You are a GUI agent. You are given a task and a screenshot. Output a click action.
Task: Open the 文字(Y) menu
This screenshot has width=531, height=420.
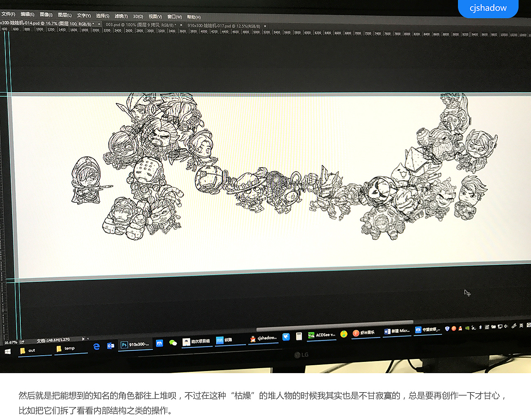click(84, 16)
